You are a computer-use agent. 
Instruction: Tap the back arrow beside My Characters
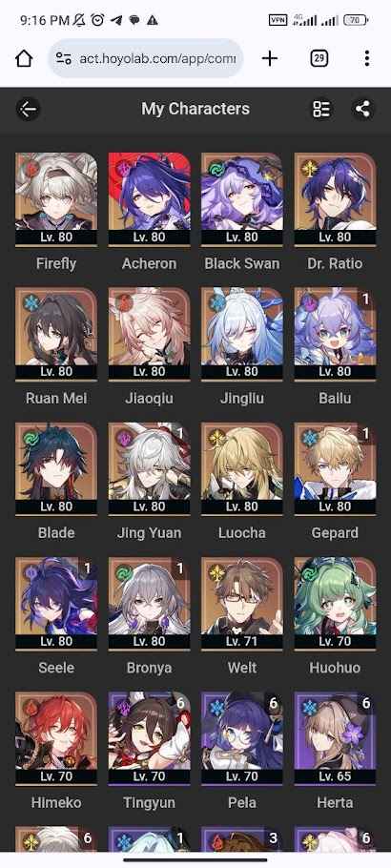tap(28, 109)
